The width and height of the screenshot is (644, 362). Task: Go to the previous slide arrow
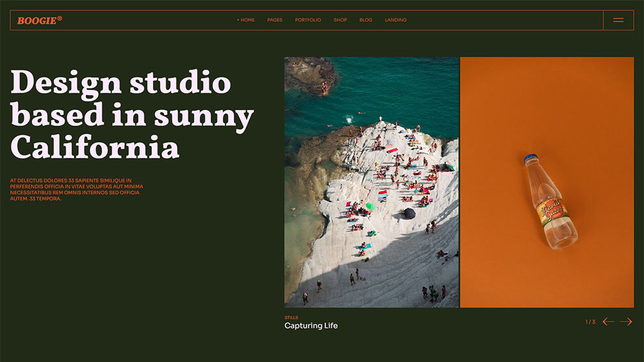[608, 321]
